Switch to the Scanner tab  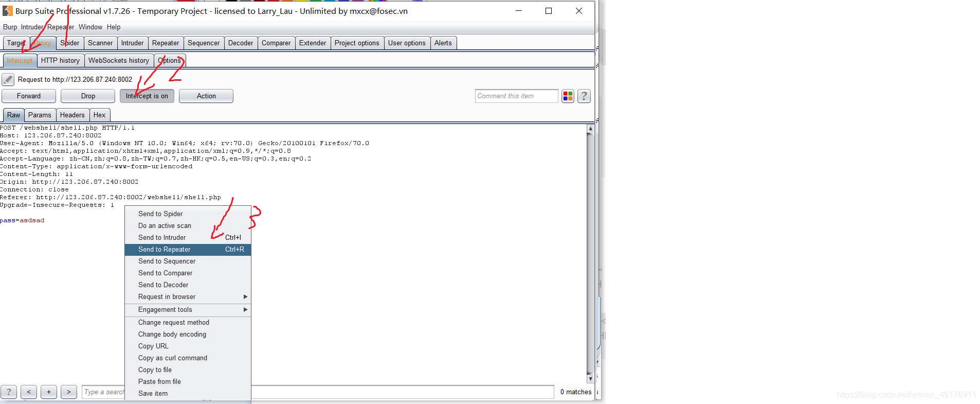tap(100, 43)
